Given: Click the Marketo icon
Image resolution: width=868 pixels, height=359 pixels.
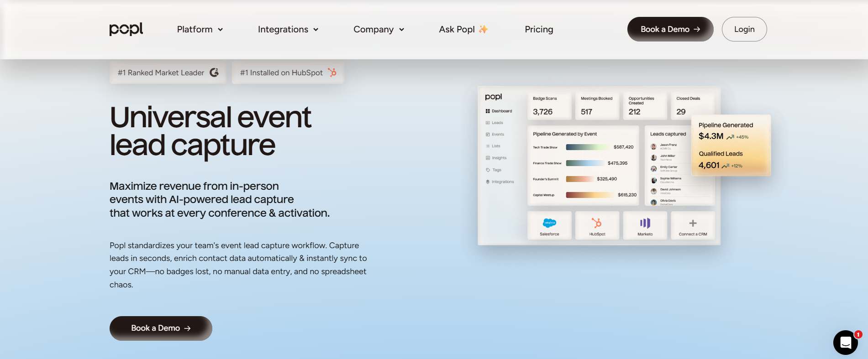Looking at the screenshot, I should (645, 223).
